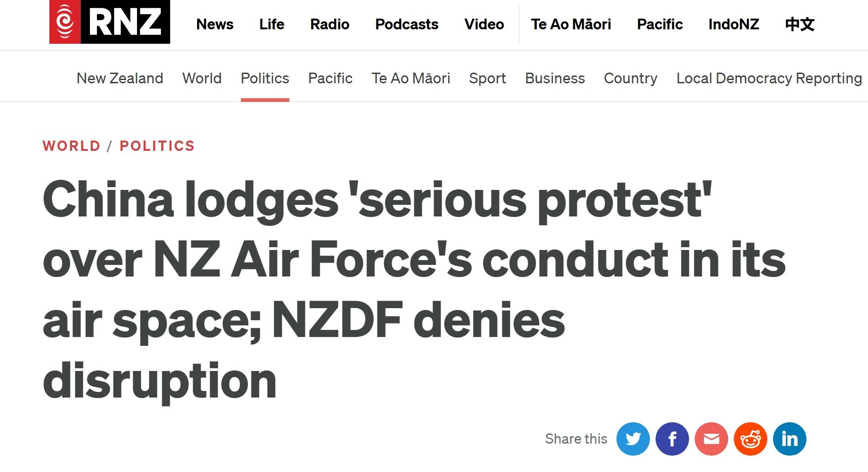This screenshot has width=868, height=472.
Task: Open IndoNZ in the top navigation
Action: click(x=733, y=24)
